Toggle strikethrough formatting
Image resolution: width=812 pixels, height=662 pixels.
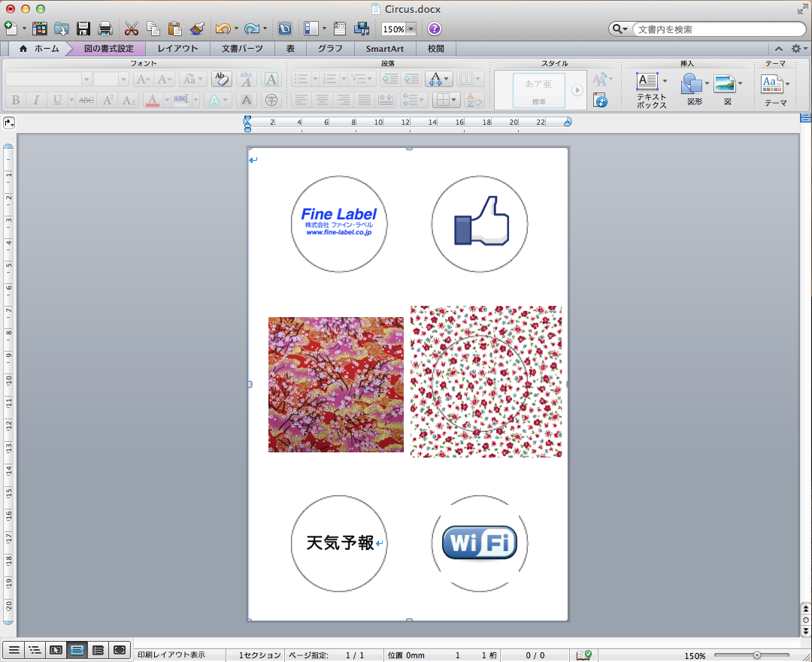tap(86, 100)
